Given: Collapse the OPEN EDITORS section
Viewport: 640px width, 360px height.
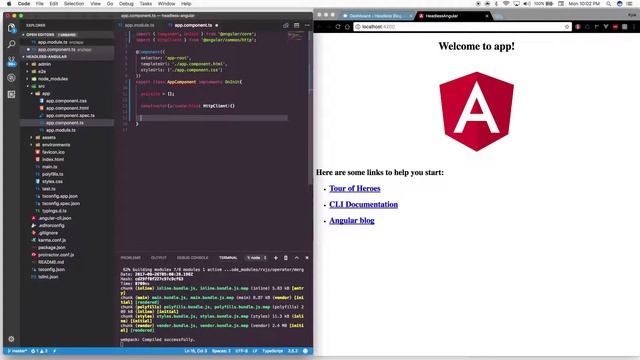Looking at the screenshot, I should point(40,35).
